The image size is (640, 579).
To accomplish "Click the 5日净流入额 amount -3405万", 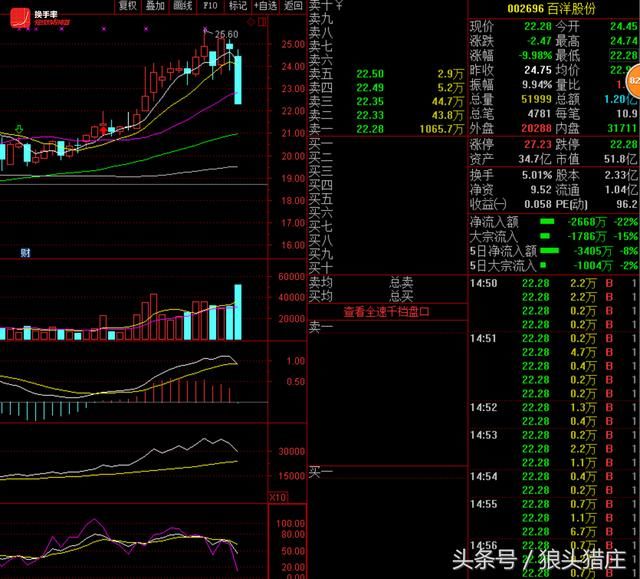I will click(593, 251).
